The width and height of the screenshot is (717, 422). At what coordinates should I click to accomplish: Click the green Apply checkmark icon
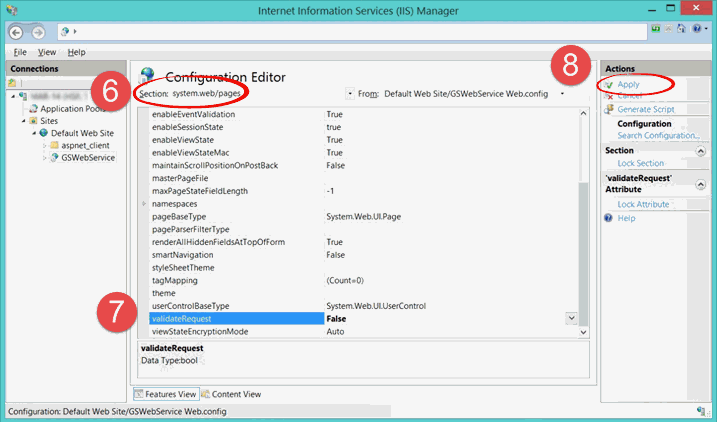608,84
